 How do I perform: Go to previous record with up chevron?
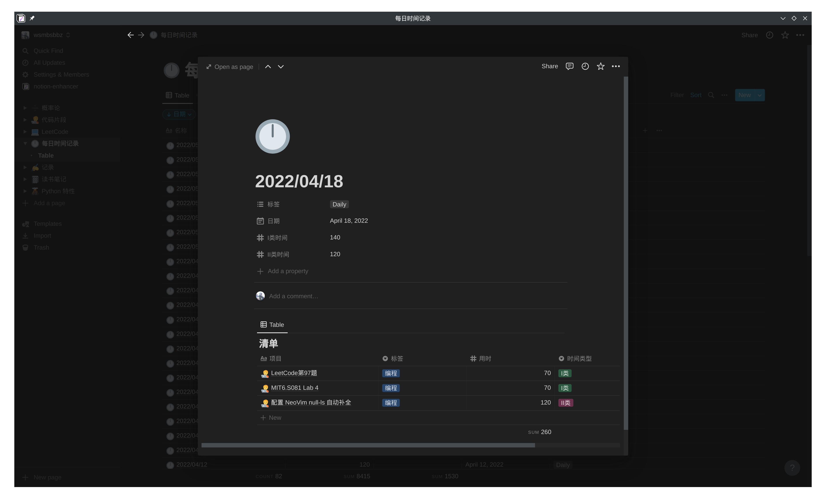pyautogui.click(x=268, y=67)
